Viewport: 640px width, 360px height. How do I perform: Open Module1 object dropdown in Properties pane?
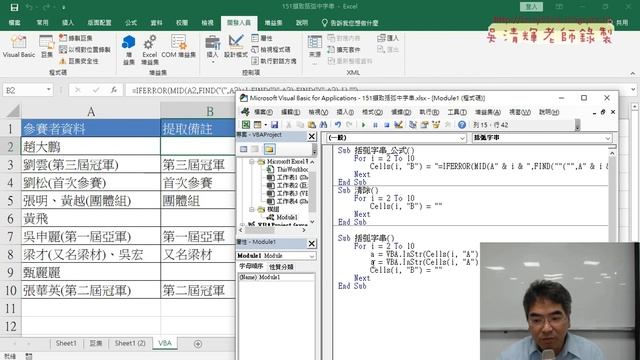[x=312, y=256]
